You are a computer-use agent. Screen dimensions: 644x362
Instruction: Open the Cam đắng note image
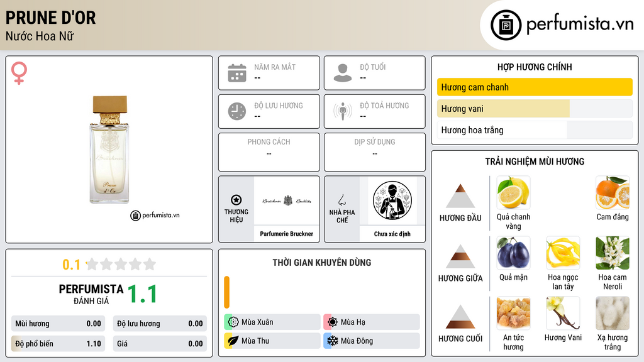pos(613,192)
